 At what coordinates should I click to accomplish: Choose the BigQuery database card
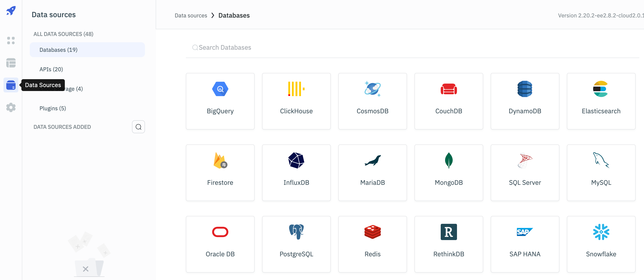pyautogui.click(x=220, y=101)
